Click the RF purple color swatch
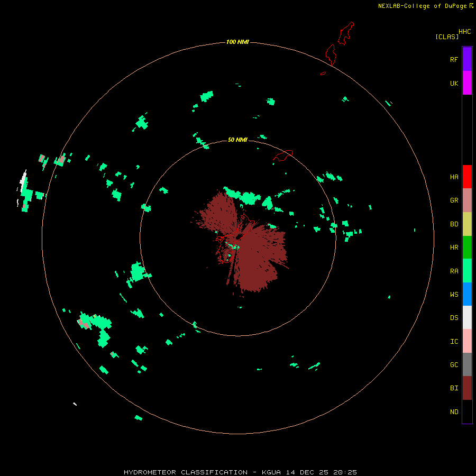This screenshot has height=476, width=476. coord(467,59)
